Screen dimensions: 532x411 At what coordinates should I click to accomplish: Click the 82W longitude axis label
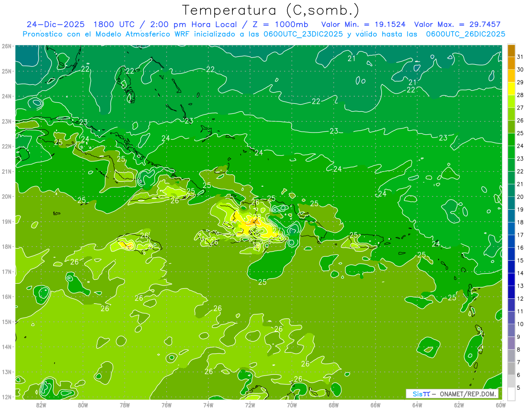(41, 405)
